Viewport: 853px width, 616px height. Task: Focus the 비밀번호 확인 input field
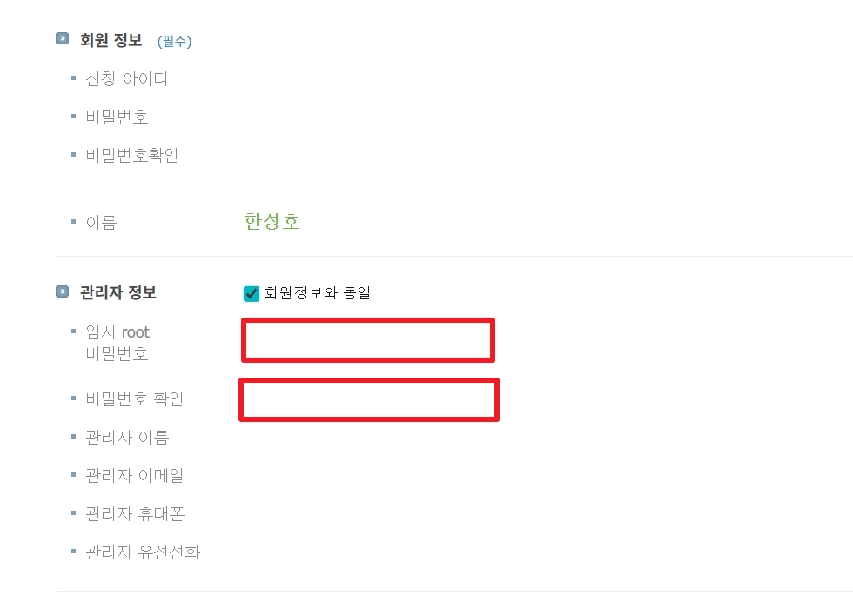[369, 399]
